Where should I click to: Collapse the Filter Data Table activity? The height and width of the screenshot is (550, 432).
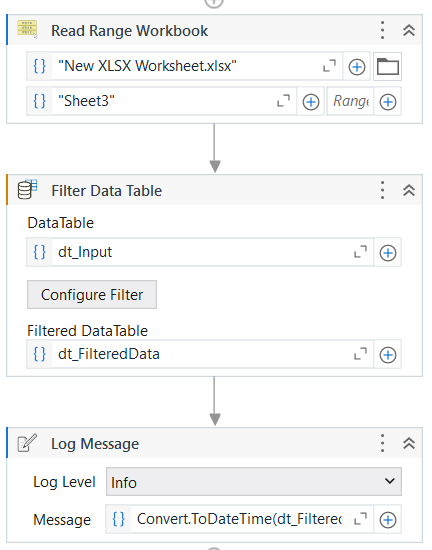point(409,190)
